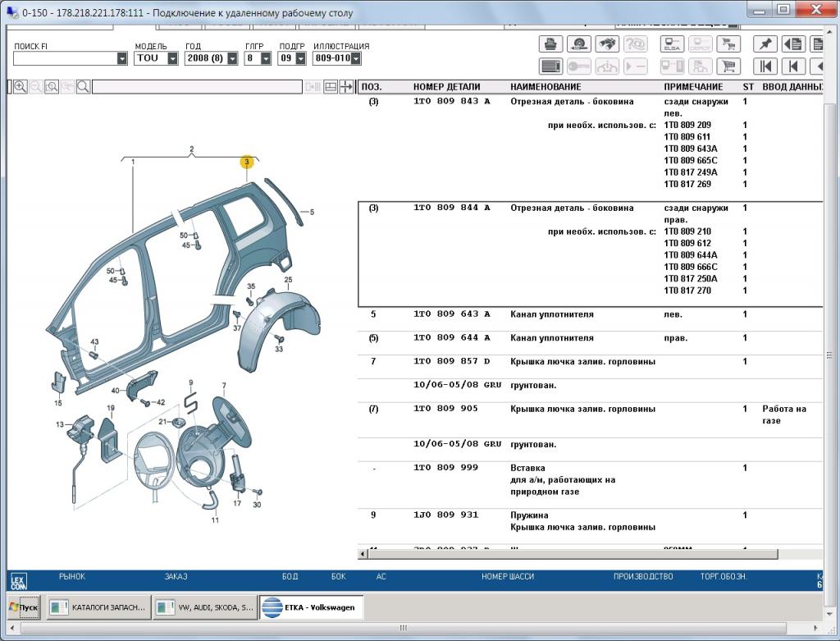This screenshot has width=840, height=641.
Task: Click the ПРИМЕЧАНИЕ column header
Action: [x=693, y=87]
